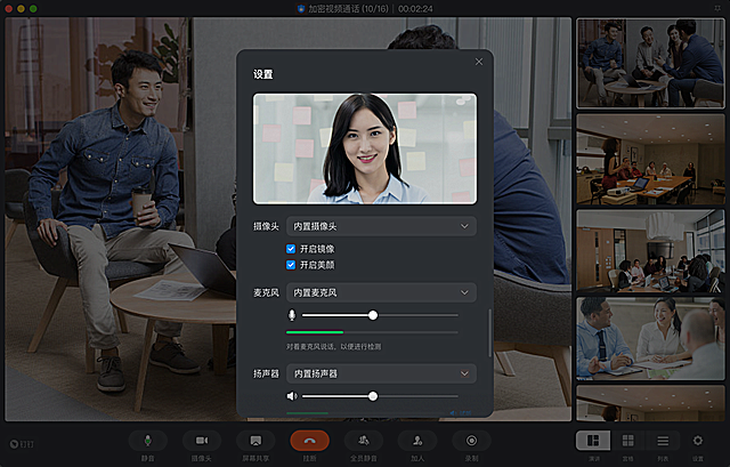Mute all participants (全员静音)
The height and width of the screenshot is (467, 730).
point(364,440)
